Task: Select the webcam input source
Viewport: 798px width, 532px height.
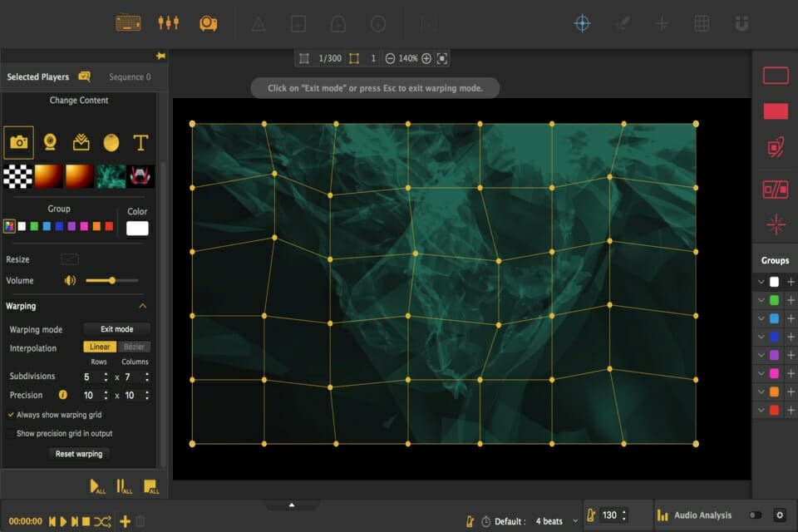Action: click(x=51, y=142)
